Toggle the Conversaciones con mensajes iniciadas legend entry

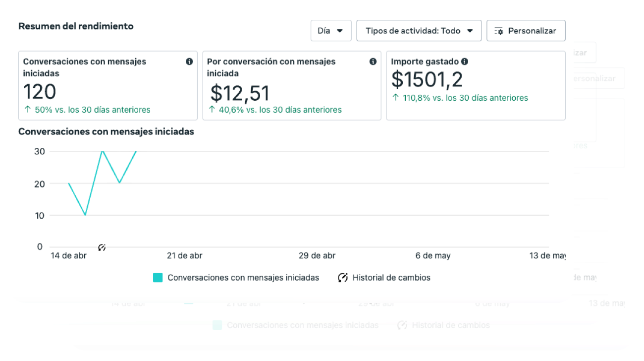coord(243,278)
